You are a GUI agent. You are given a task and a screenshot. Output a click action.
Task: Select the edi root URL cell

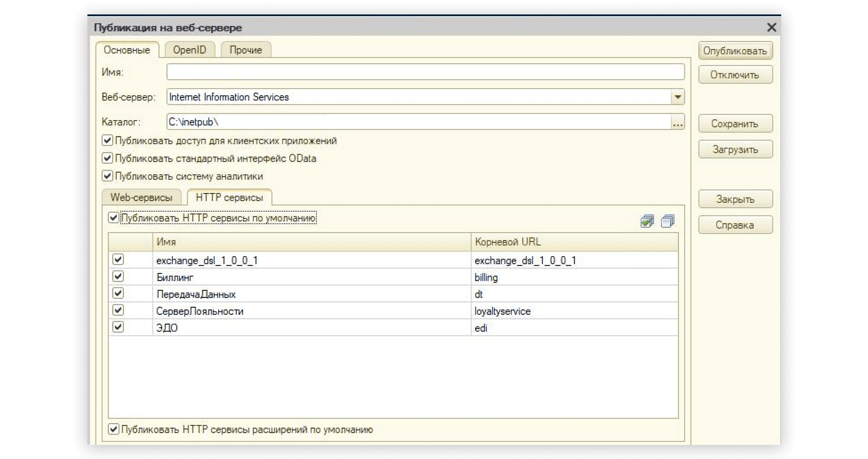point(575,328)
